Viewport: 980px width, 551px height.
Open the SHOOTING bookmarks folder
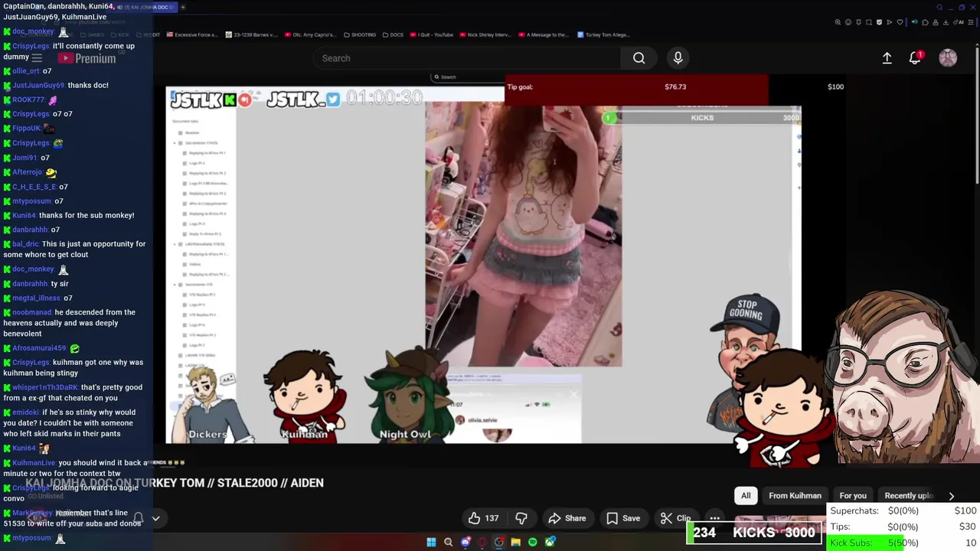(360, 34)
